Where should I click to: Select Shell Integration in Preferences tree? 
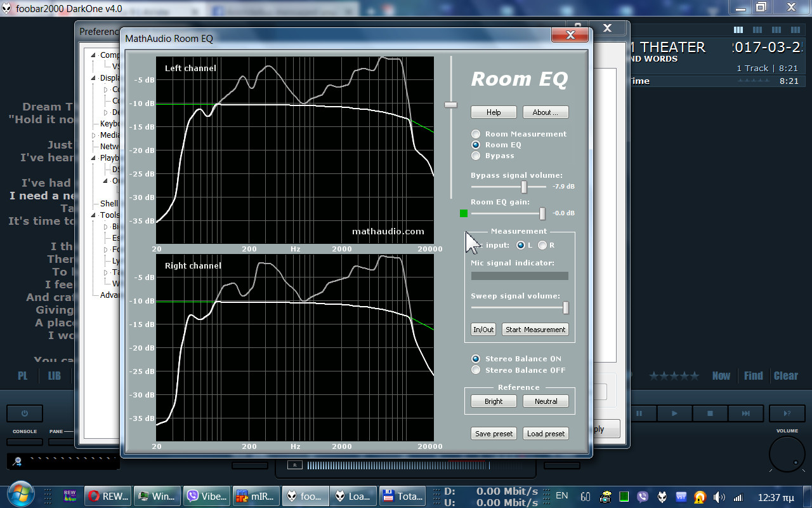(110, 204)
